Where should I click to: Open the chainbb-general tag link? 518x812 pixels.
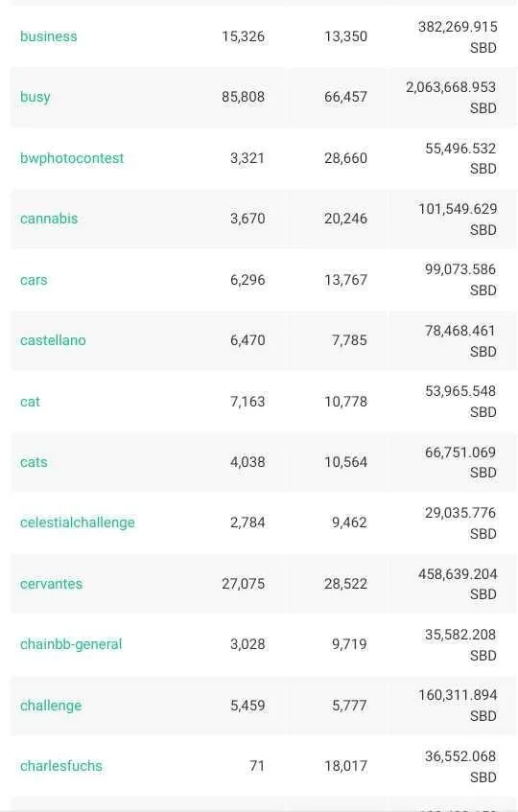tap(72, 645)
